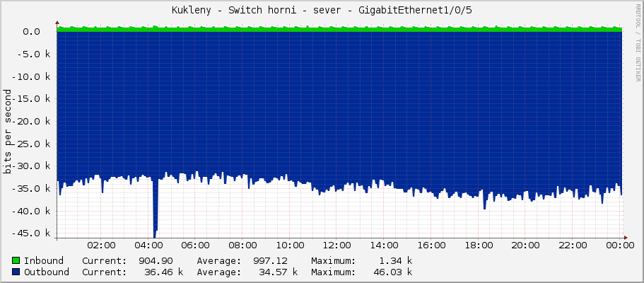Click the 14:00 time axis label

pos(384,246)
